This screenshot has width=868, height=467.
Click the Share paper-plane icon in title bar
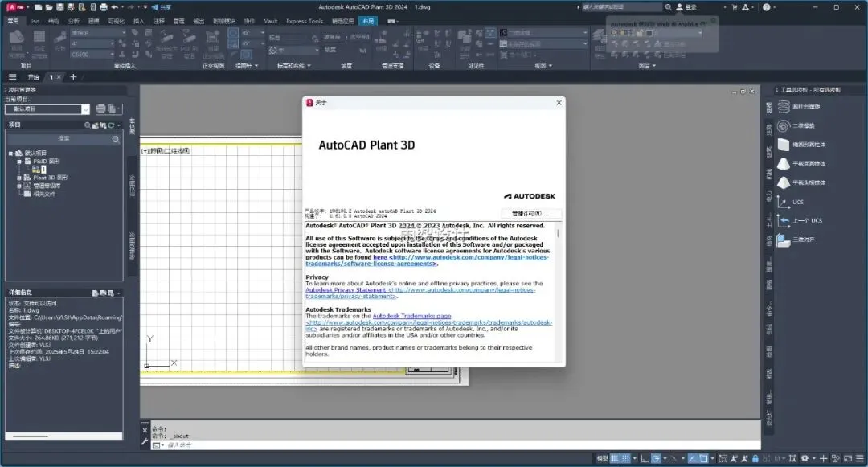point(155,7)
